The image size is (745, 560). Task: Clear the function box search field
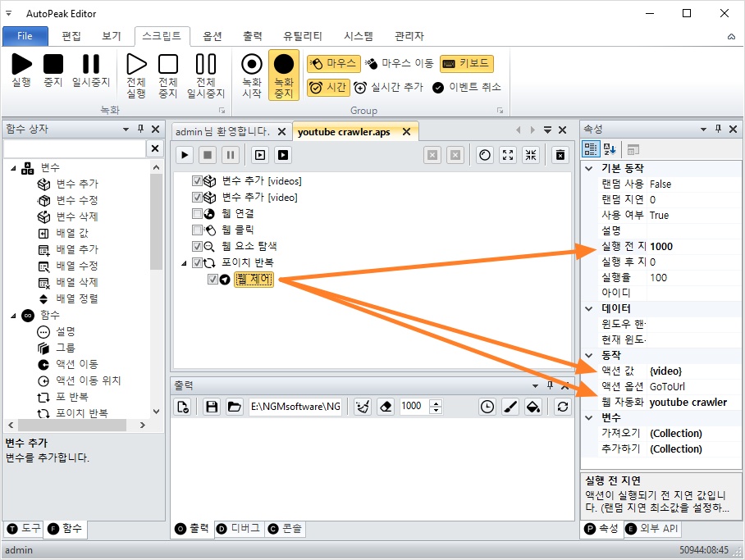click(155, 148)
